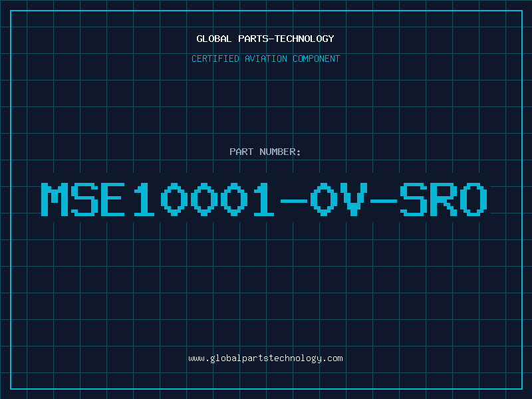532x399 pixels.
Task: Click the GLOBAL PARTS-TECHNOLOGY heading
Action: point(265,39)
